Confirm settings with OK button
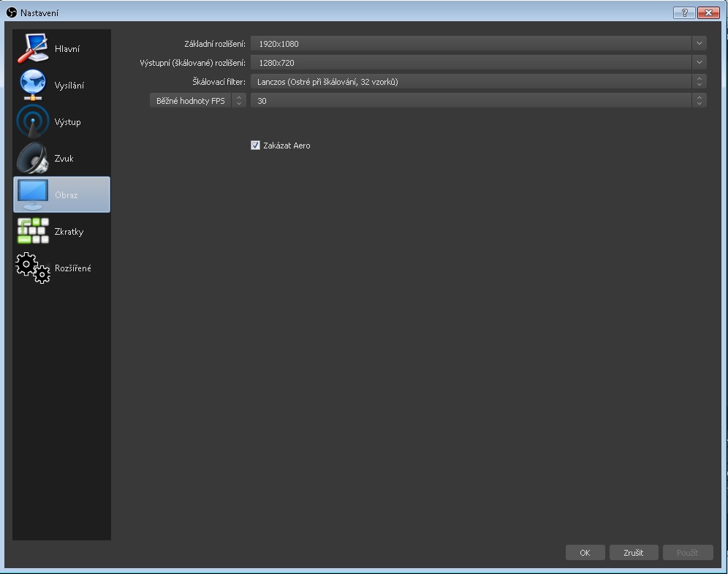 click(585, 553)
